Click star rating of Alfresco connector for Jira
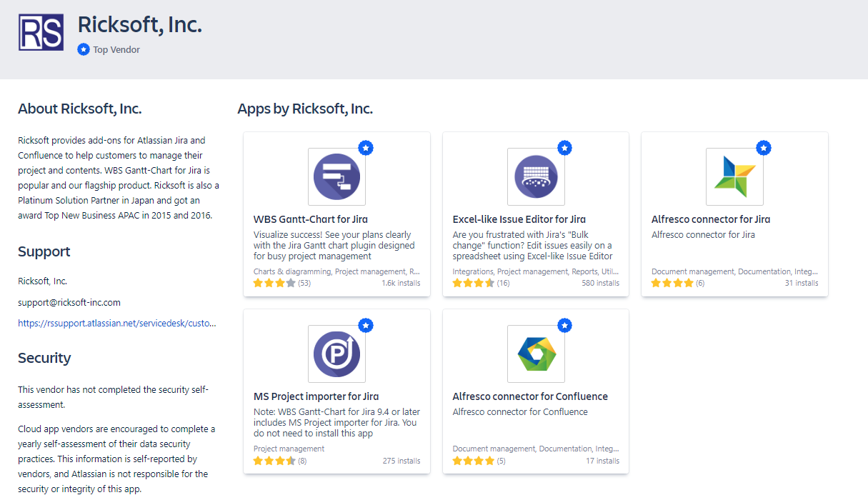Image resolution: width=868 pixels, height=500 pixels. tap(672, 283)
